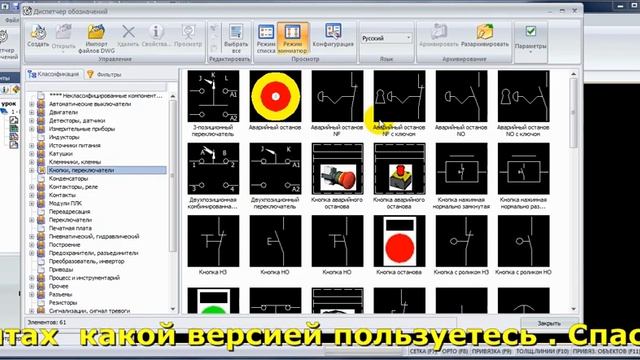The image size is (640, 360).
Task: Open the Конфигурация tool
Action: pyautogui.click(x=333, y=36)
